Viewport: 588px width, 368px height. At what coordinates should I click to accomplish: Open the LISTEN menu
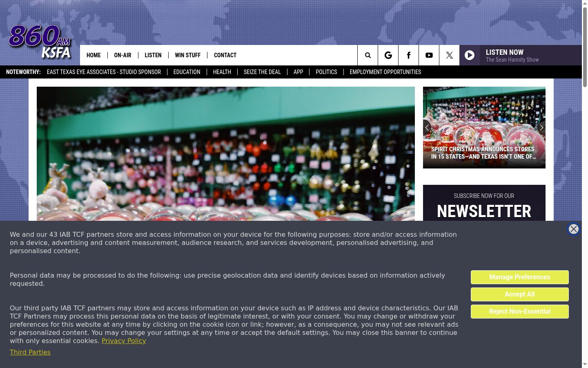153,55
